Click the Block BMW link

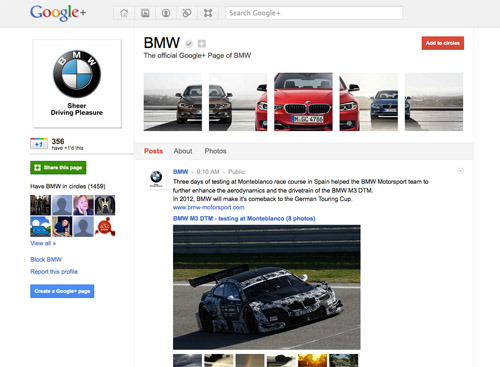coord(46,259)
